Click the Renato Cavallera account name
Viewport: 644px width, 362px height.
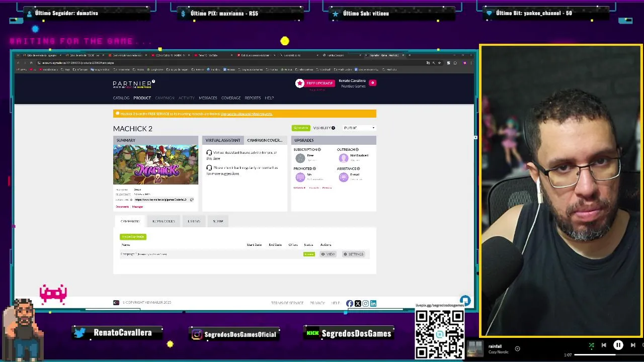coord(352,80)
